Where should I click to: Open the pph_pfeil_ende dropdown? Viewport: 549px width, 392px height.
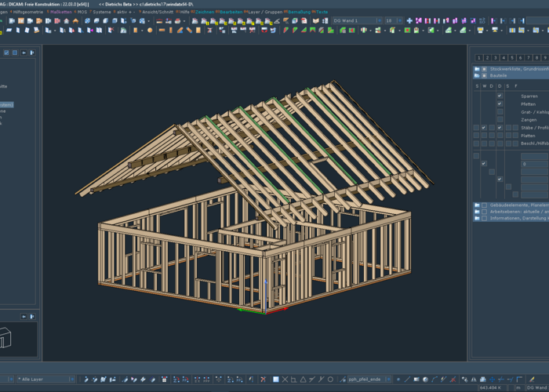pos(388,379)
